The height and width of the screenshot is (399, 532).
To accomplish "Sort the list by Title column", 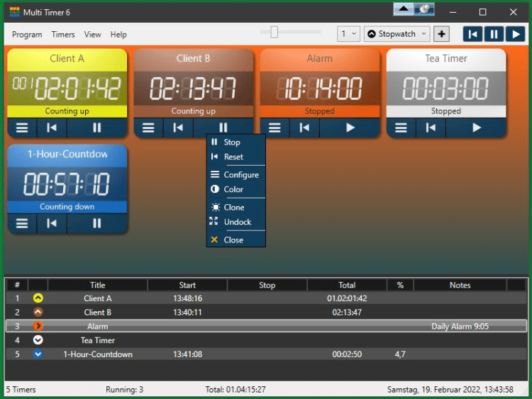I will (98, 285).
